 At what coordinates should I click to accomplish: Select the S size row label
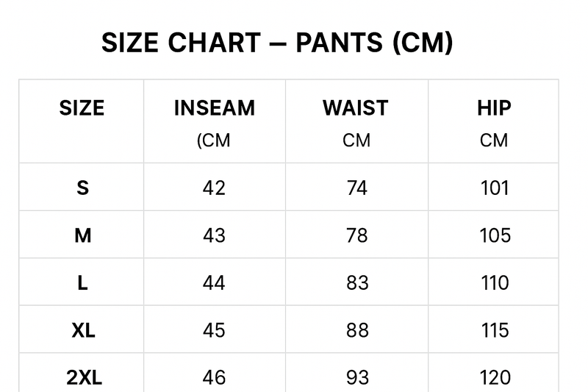click(x=82, y=188)
